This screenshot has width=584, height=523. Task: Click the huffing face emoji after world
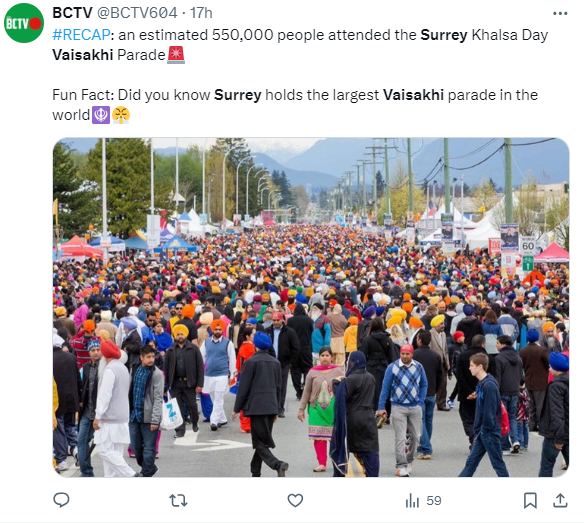121,115
